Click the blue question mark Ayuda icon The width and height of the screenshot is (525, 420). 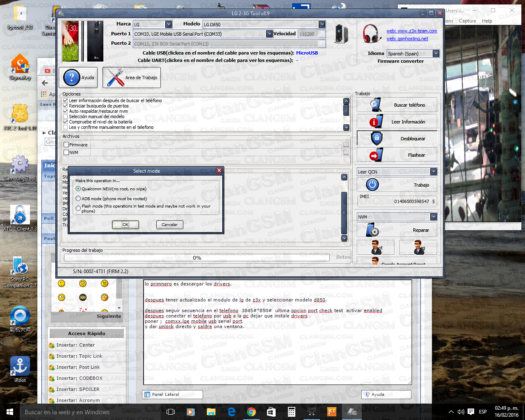pos(71,78)
